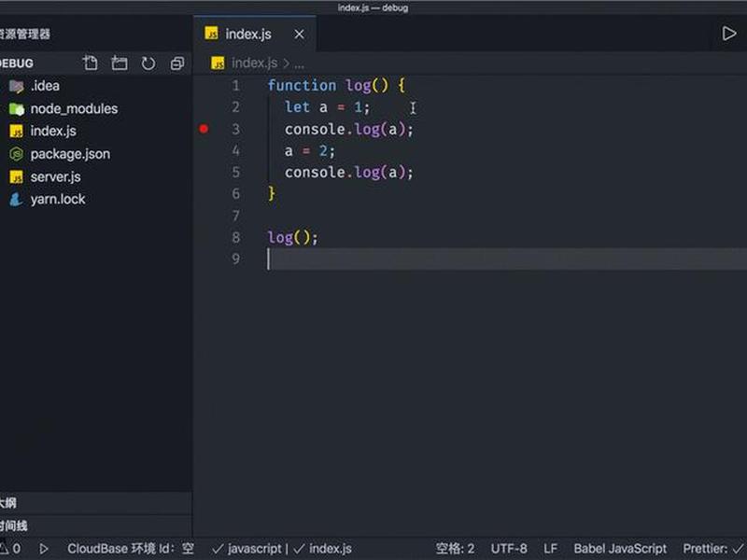
Task: Select language mode Babel JavaScript
Action: [x=620, y=549]
